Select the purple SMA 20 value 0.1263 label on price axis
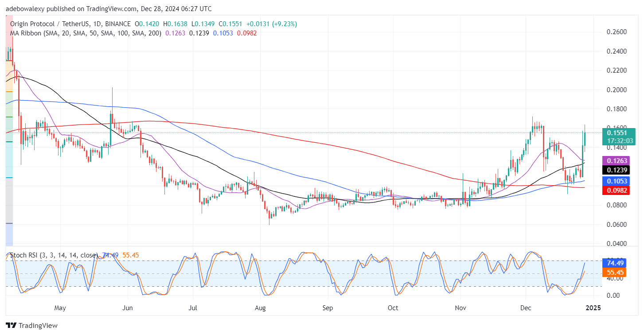 (x=616, y=160)
